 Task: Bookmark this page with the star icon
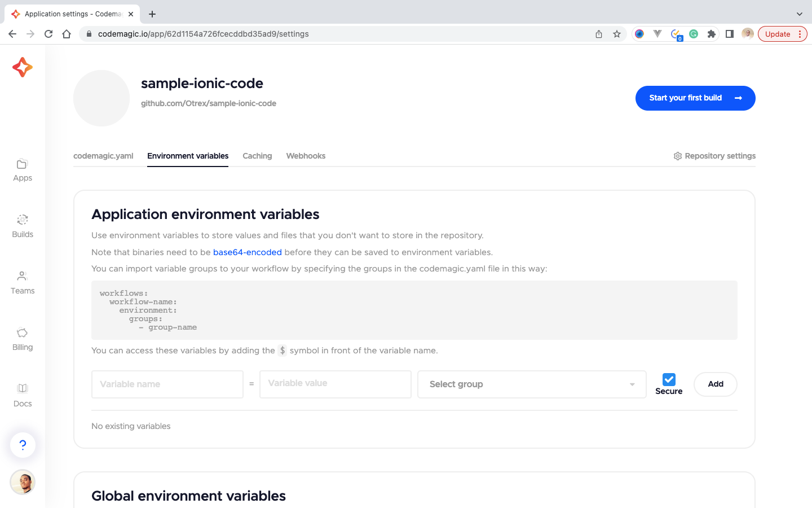coord(617,34)
